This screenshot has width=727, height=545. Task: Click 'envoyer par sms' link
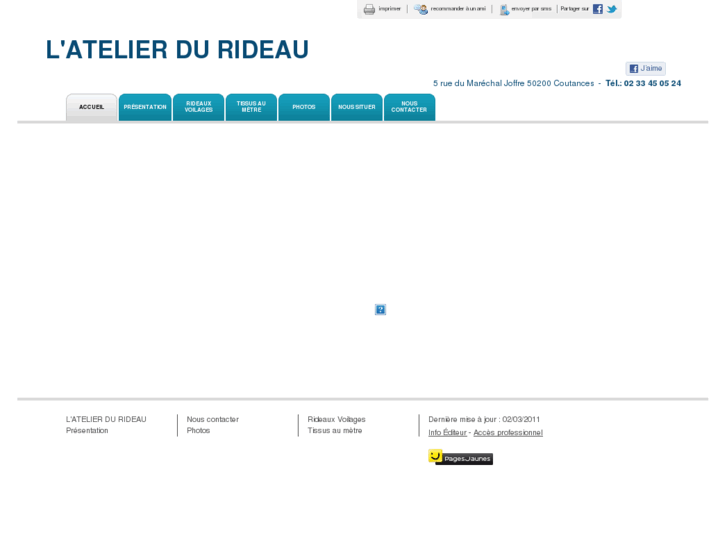pos(531,9)
